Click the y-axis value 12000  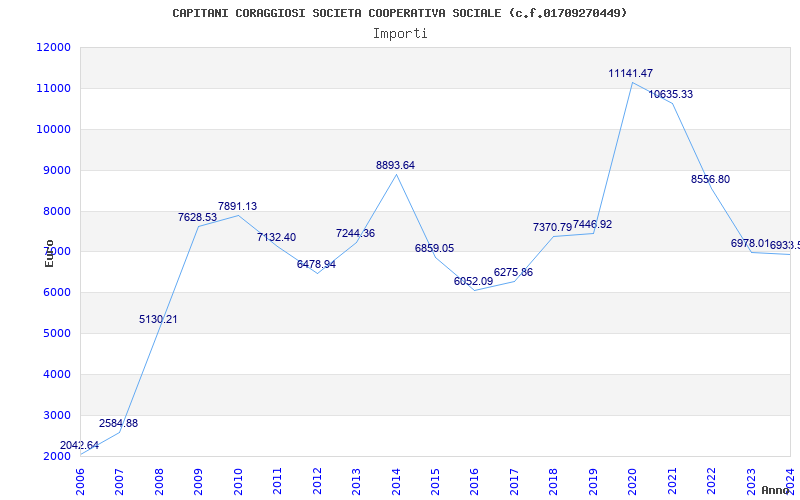(x=53, y=47)
